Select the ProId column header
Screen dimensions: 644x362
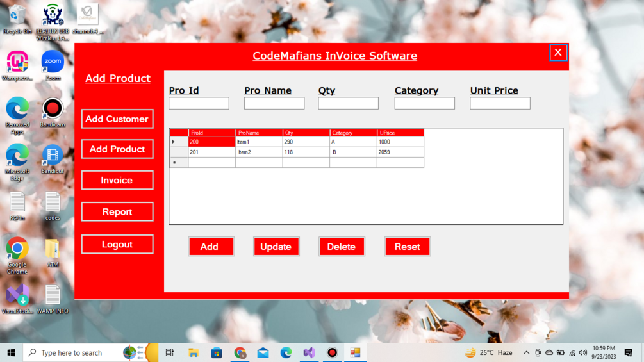212,133
